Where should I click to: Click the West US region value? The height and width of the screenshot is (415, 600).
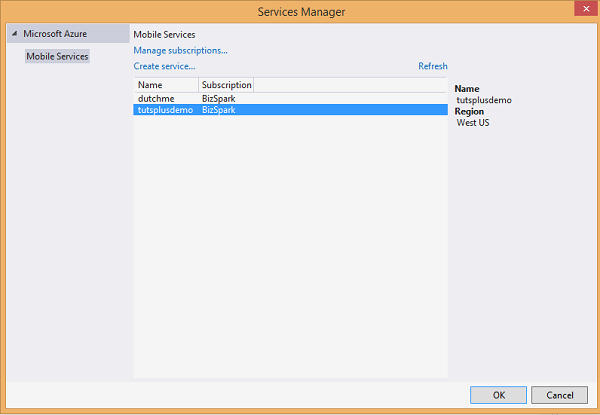point(473,123)
